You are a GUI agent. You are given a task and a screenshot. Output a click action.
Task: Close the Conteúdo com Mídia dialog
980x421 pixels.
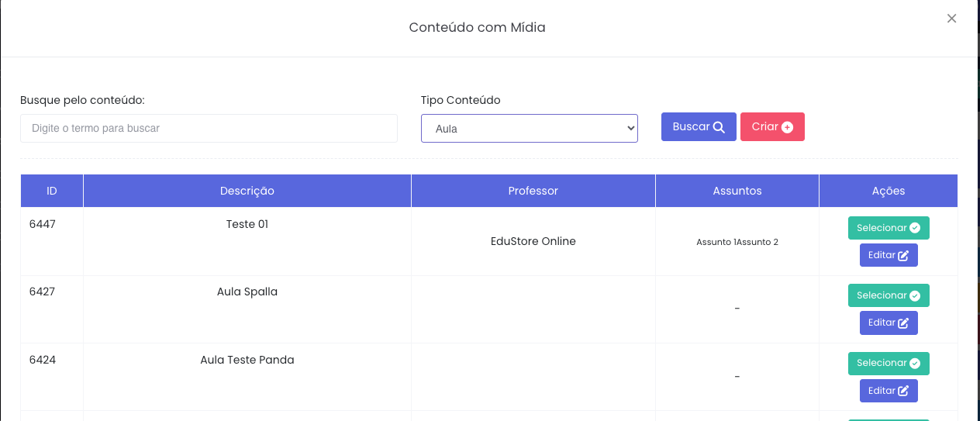click(x=951, y=19)
